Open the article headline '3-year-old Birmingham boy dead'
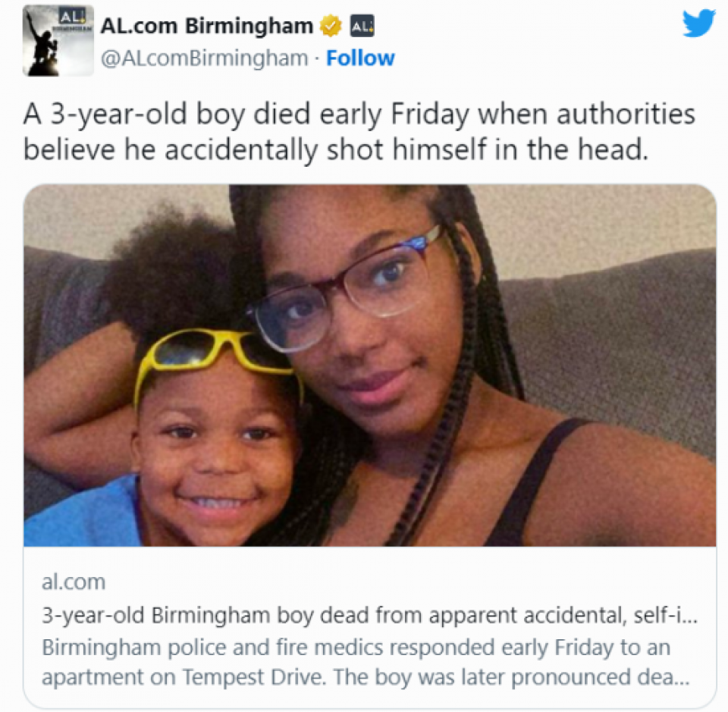 pos(369,616)
